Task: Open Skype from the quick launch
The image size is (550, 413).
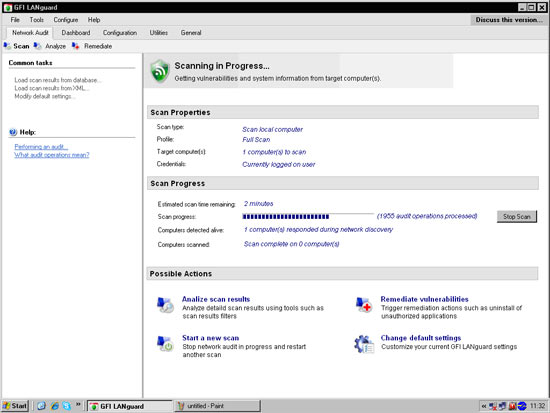Action: [x=67, y=406]
